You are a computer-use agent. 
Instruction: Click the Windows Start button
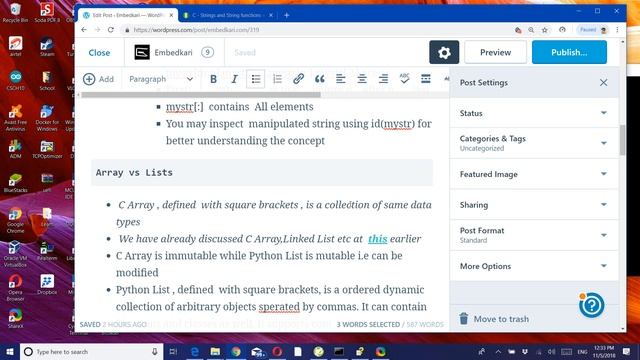pyautogui.click(x=10, y=351)
